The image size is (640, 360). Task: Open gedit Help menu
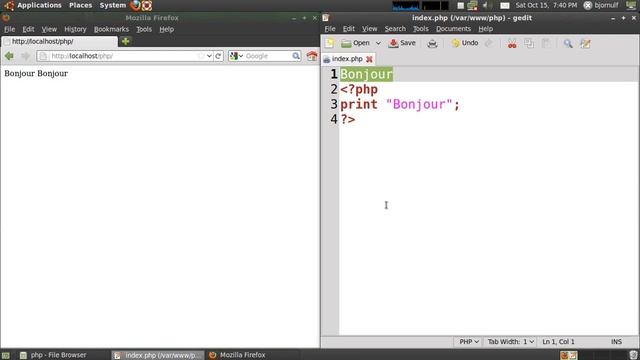[485, 29]
